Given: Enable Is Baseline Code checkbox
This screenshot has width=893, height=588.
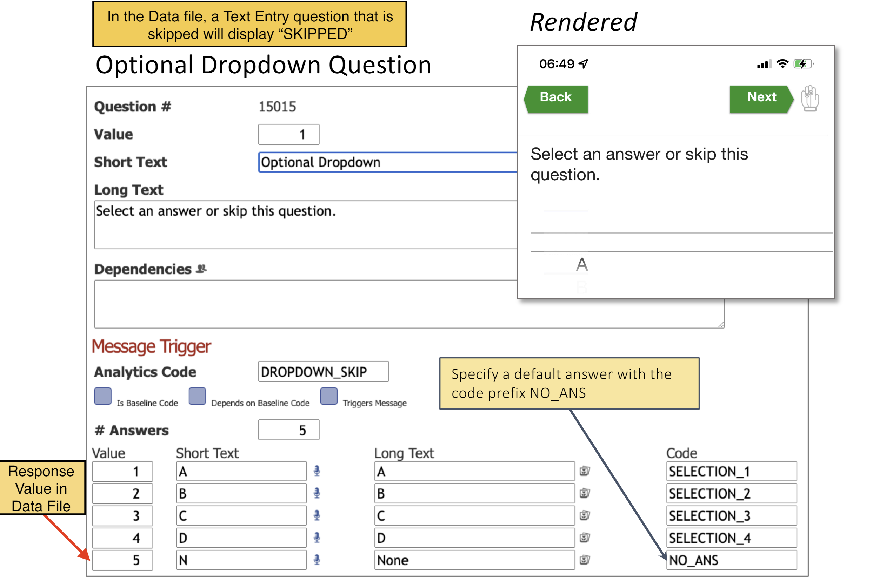Looking at the screenshot, I should pyautogui.click(x=102, y=396).
